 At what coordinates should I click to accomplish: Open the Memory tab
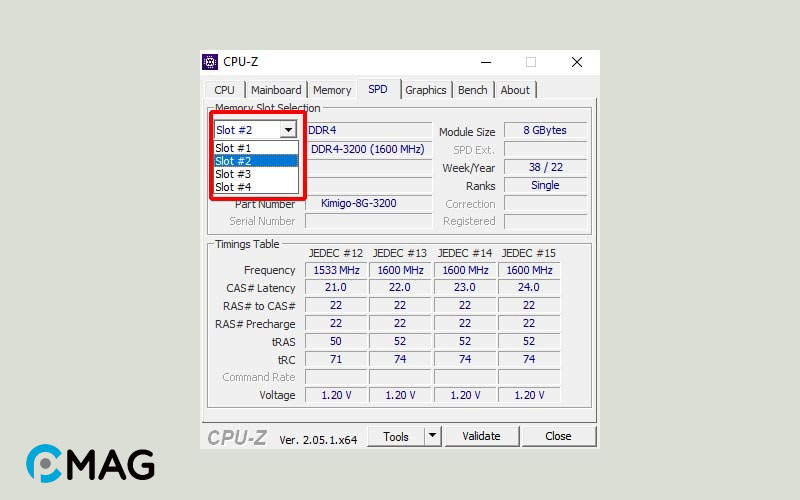tap(332, 90)
